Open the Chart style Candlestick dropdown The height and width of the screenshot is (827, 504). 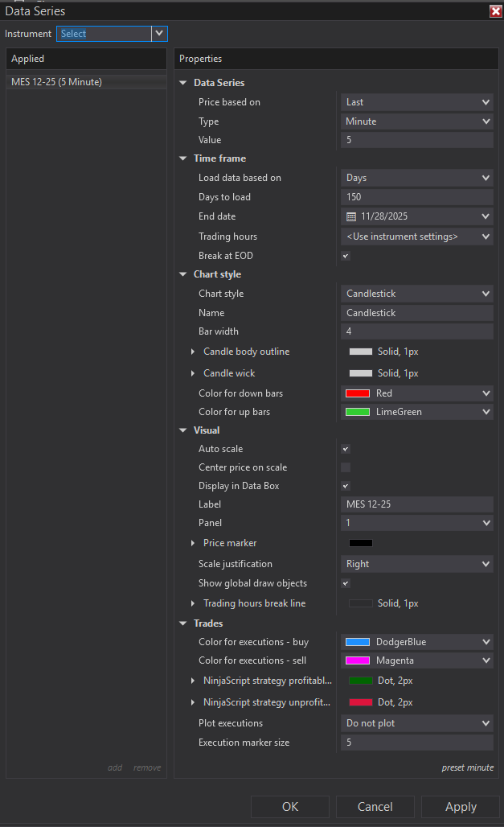tap(416, 294)
